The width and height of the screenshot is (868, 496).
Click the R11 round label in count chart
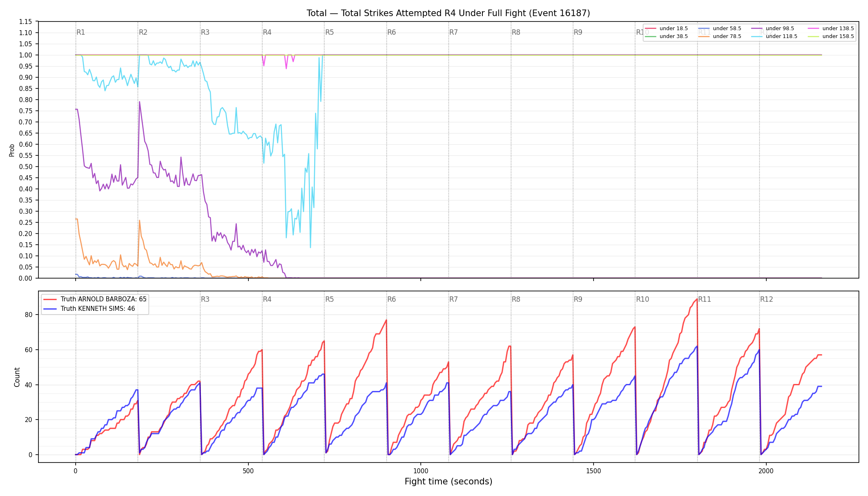click(705, 299)
